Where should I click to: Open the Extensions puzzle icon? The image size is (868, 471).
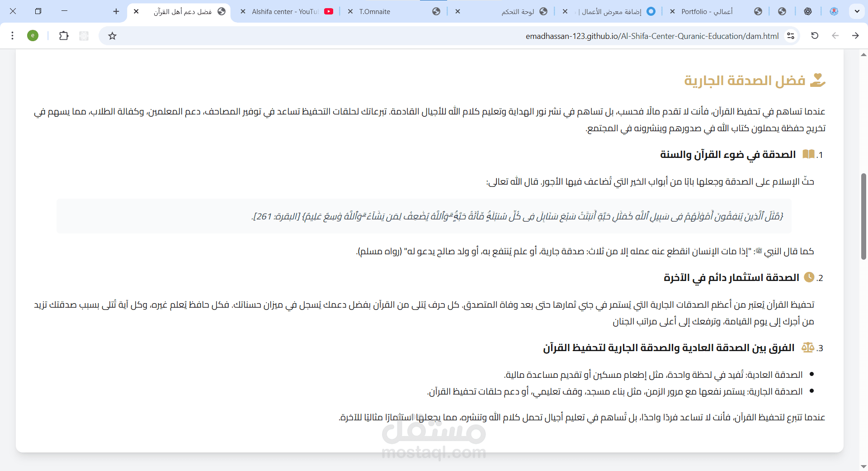click(x=64, y=36)
